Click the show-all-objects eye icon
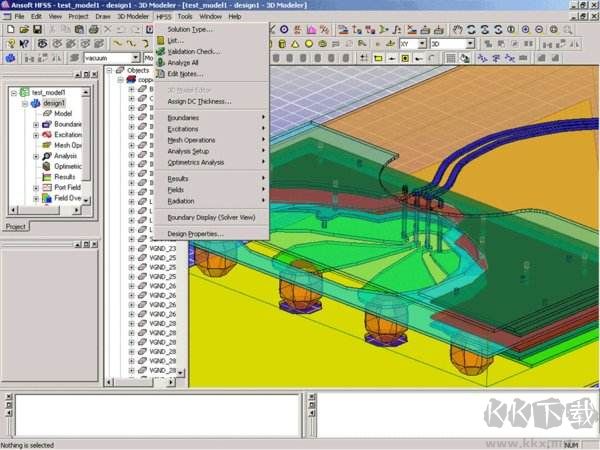Screen dimensions: 600x450 click(42, 44)
